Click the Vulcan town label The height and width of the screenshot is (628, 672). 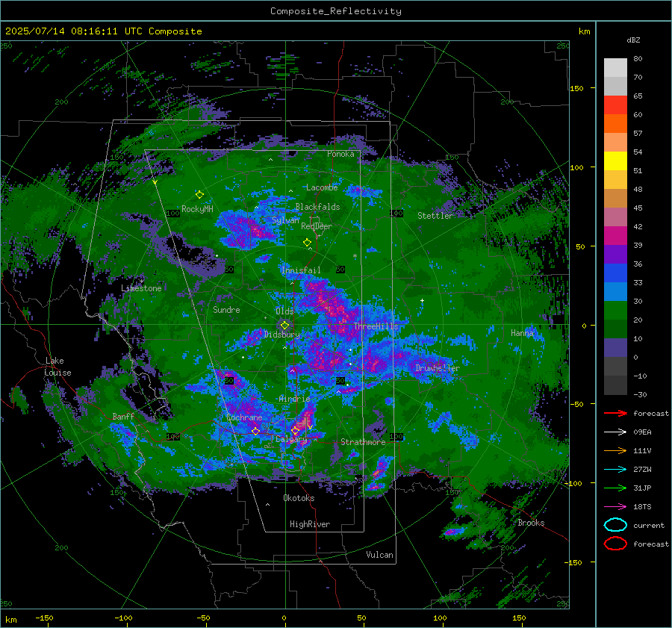point(379,555)
